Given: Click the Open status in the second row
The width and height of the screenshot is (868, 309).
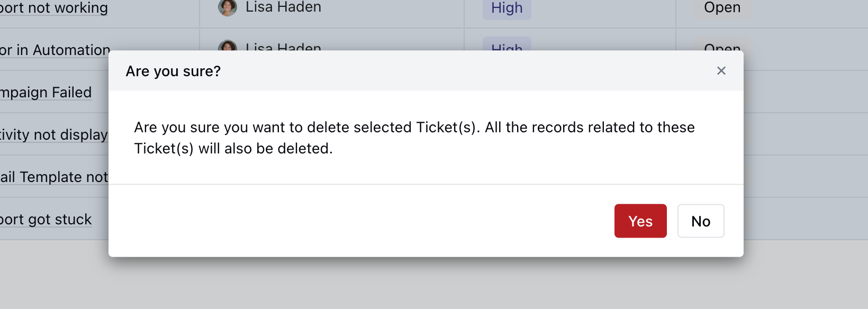Looking at the screenshot, I should [722, 48].
